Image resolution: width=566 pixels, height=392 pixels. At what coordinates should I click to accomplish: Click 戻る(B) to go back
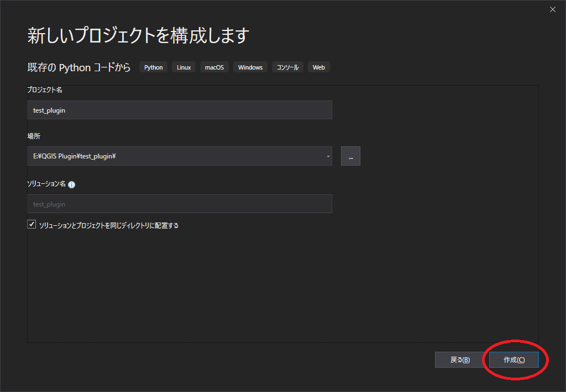459,359
